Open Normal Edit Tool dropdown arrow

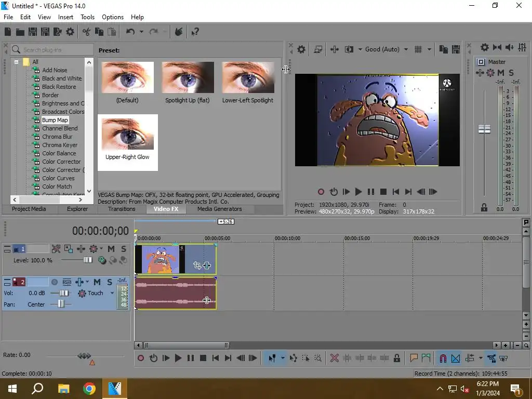coord(282,358)
